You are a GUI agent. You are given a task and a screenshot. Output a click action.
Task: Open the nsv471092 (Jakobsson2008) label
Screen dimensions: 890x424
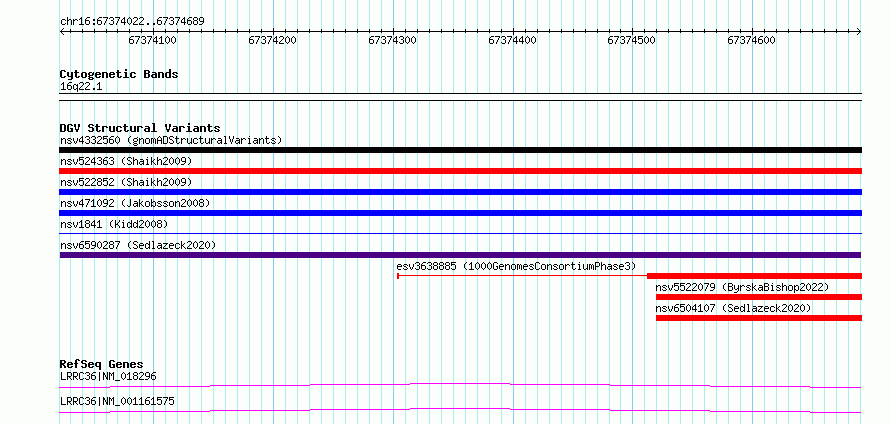pyautogui.click(x=135, y=203)
